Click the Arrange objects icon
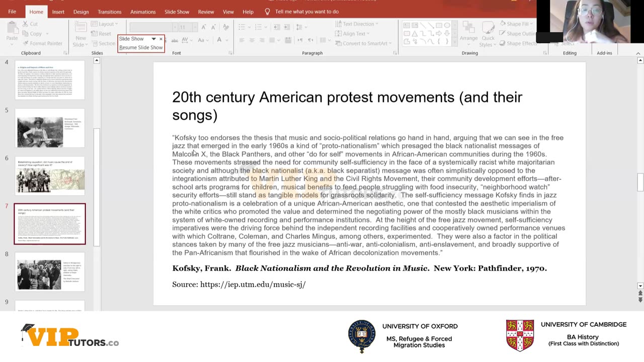This screenshot has height=362, width=644. point(468,27)
